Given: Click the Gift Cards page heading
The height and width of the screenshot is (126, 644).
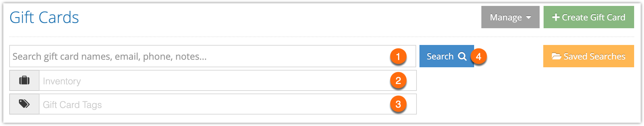Looking at the screenshot, I should (x=44, y=17).
